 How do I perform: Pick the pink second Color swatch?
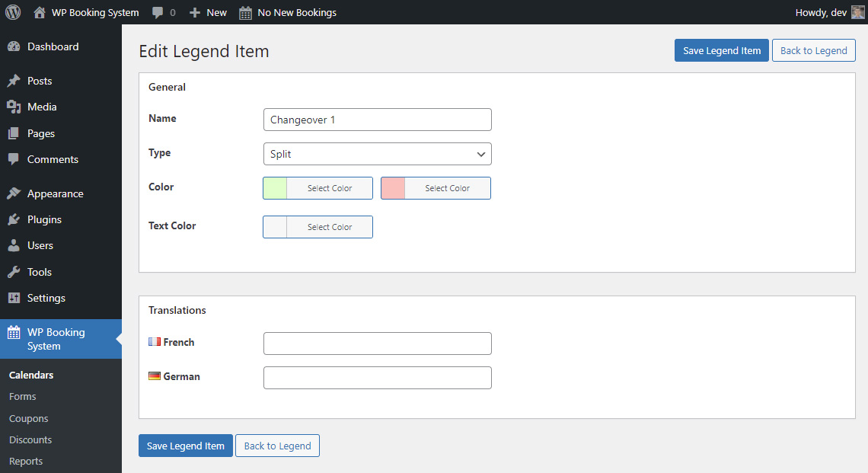pos(393,188)
